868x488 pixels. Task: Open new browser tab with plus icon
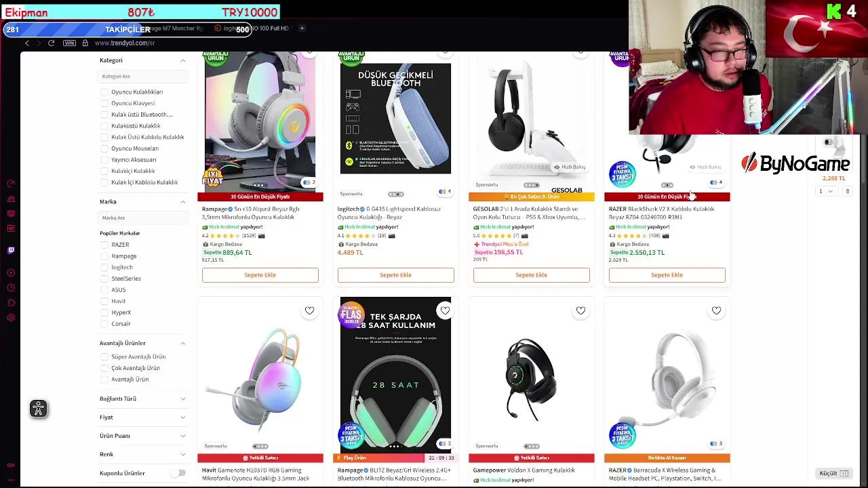pos(302,28)
